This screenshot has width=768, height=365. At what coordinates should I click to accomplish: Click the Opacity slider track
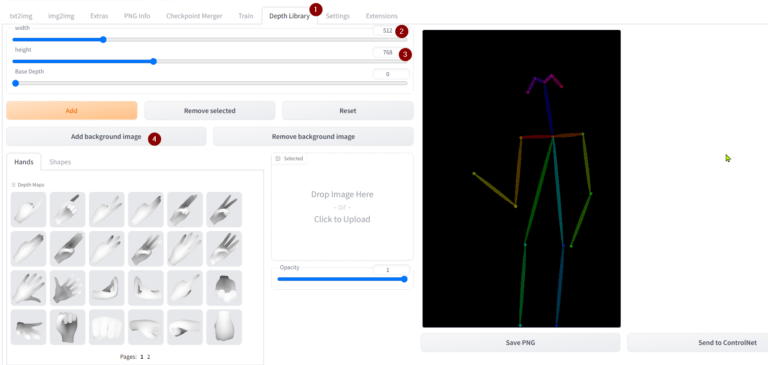pyautogui.click(x=342, y=279)
